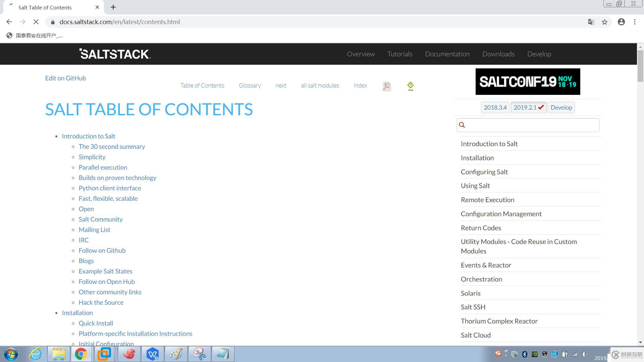Open the volume control tray icon
The height and width of the screenshot is (362, 644).
pyautogui.click(x=585, y=354)
